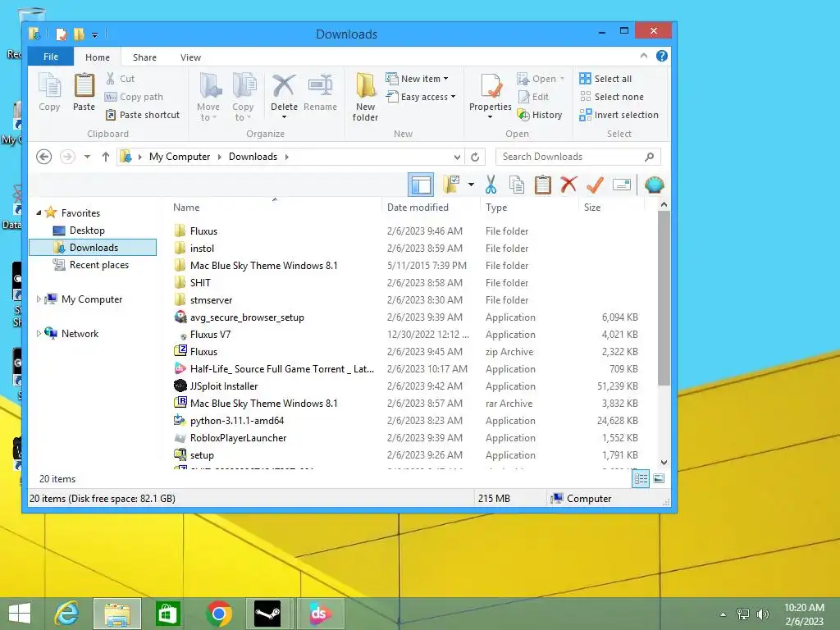Switch to the Share tab

[144, 57]
